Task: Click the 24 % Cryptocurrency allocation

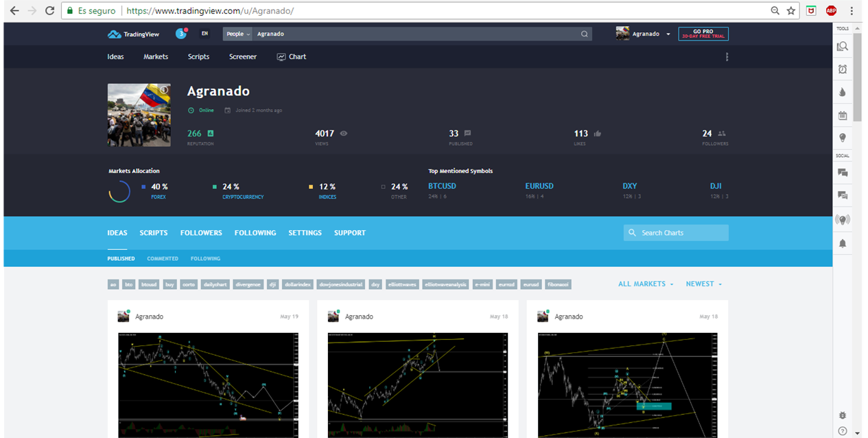Action: pyautogui.click(x=238, y=191)
